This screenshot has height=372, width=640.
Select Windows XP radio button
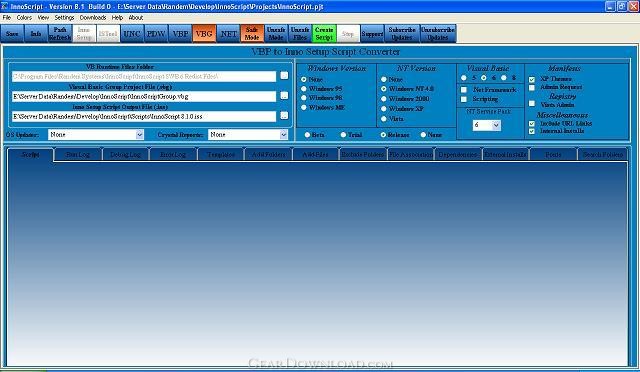(384, 109)
